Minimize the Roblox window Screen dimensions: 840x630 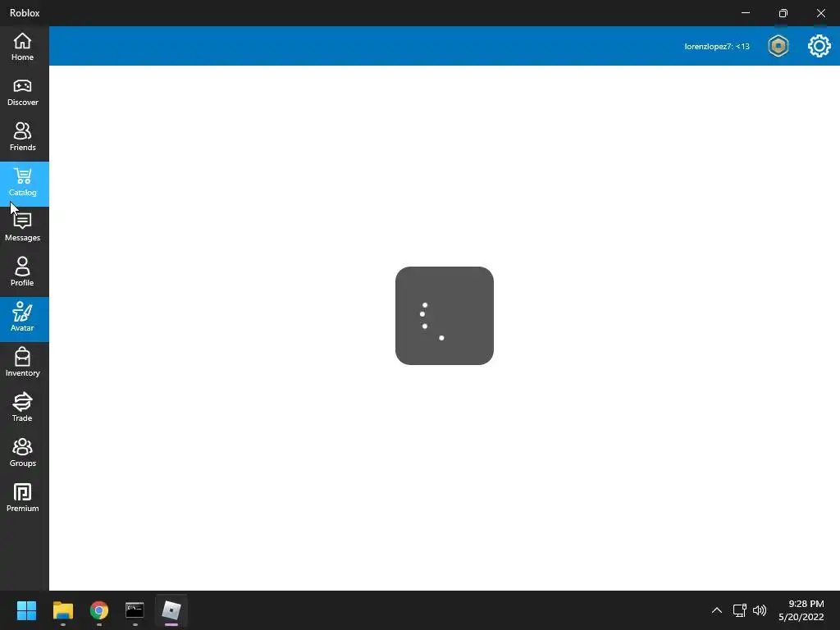[745, 13]
